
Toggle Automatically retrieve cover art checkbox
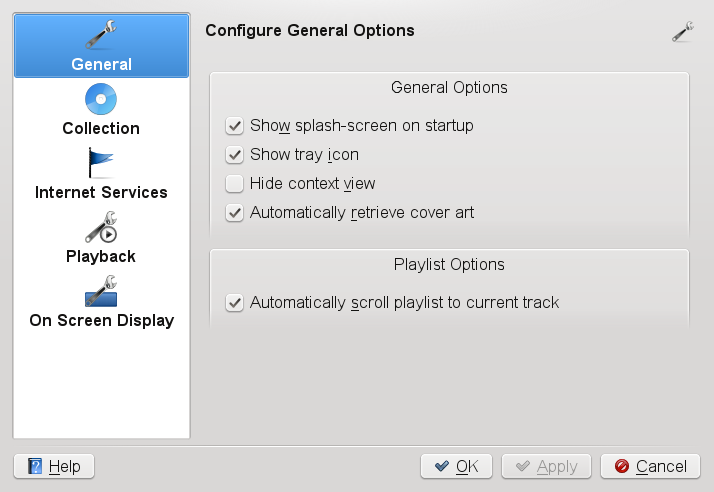pyautogui.click(x=235, y=212)
